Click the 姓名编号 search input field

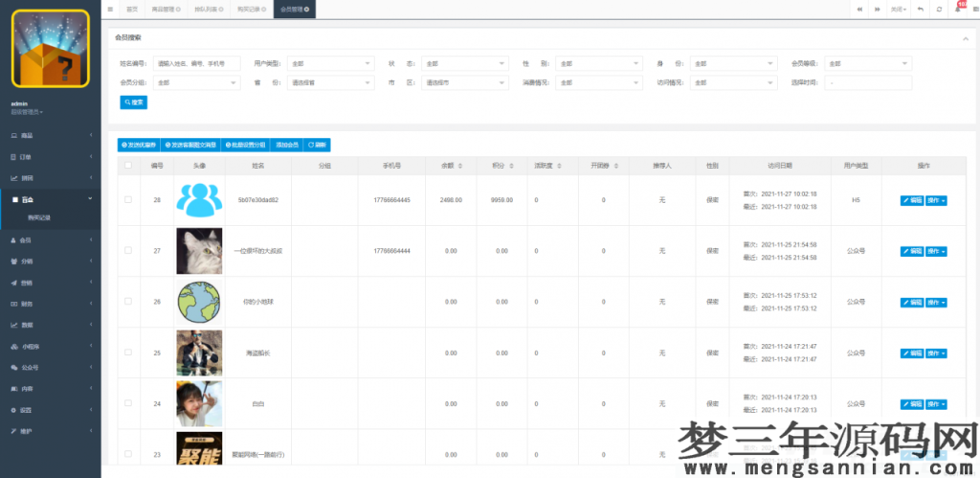(196, 63)
